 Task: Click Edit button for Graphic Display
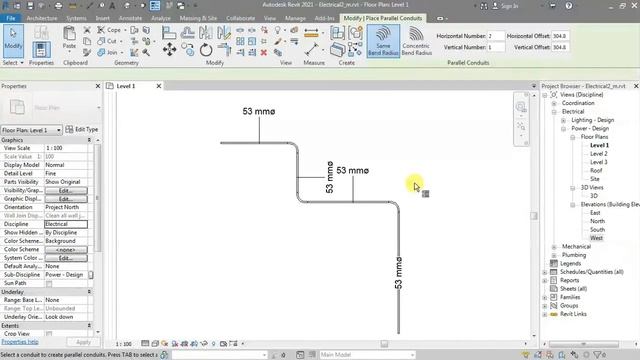[66, 199]
